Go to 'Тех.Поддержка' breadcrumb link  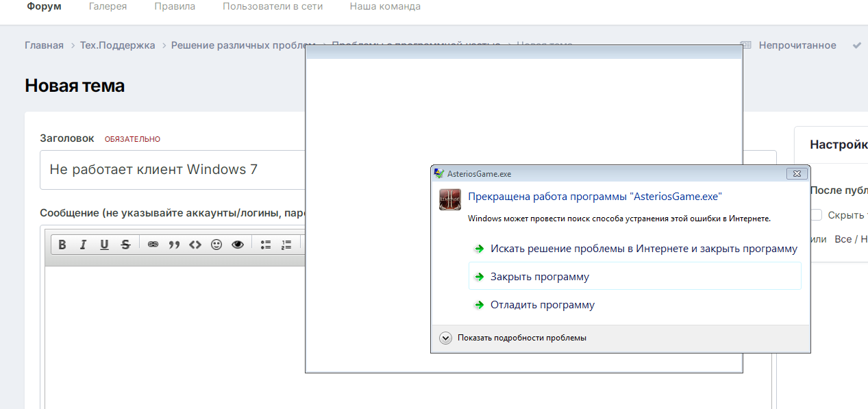coord(117,45)
